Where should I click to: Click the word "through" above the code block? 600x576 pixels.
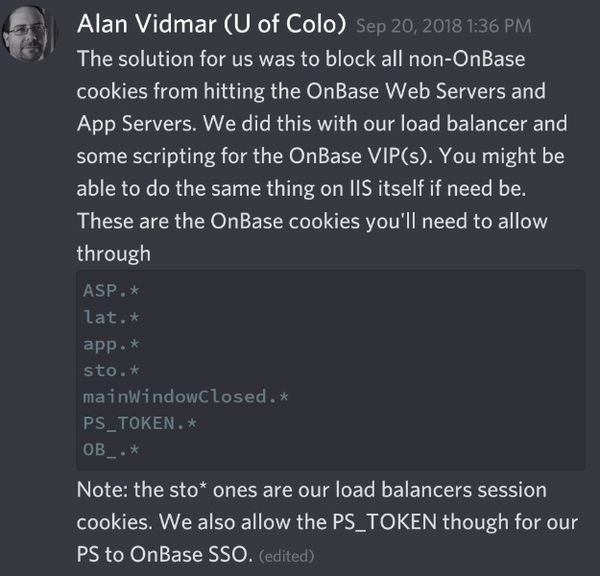click(x=114, y=252)
